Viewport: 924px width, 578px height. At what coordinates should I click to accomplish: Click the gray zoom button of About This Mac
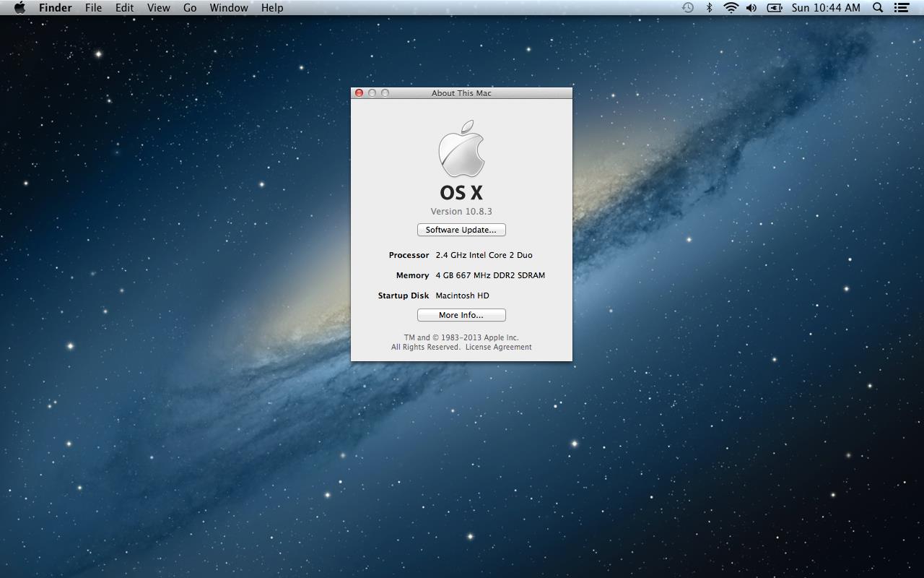[385, 93]
